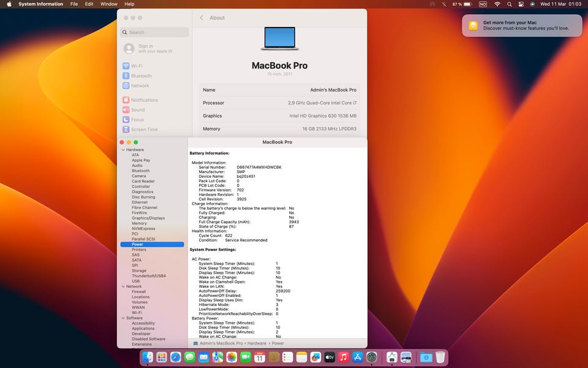This screenshot has width=588, height=368.
Task: Collapse the Hardware tree section
Action: point(123,150)
